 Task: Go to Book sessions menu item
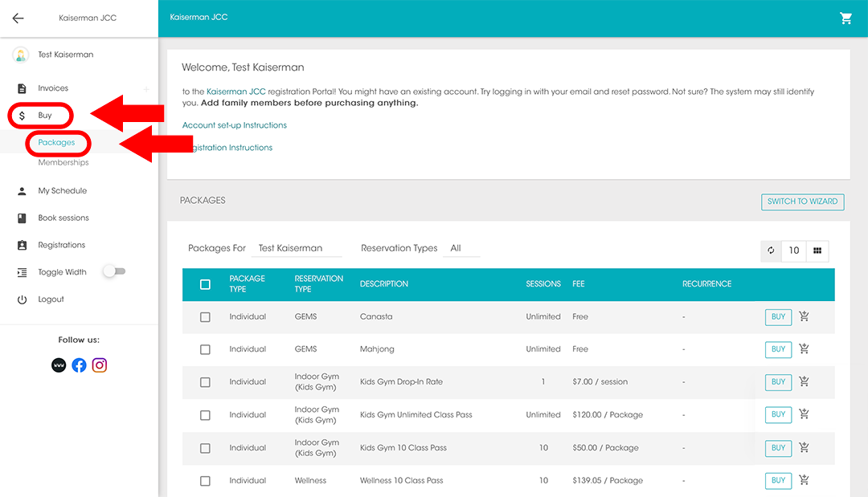coord(63,218)
